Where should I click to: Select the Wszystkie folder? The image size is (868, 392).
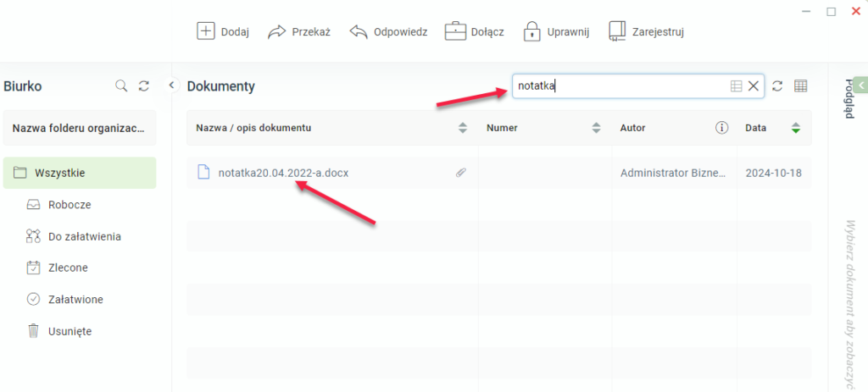[x=79, y=173]
